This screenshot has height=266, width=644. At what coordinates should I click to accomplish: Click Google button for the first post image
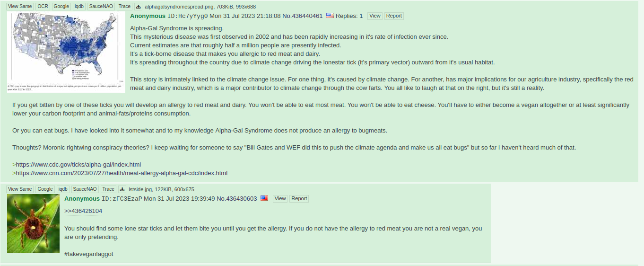coord(61,7)
